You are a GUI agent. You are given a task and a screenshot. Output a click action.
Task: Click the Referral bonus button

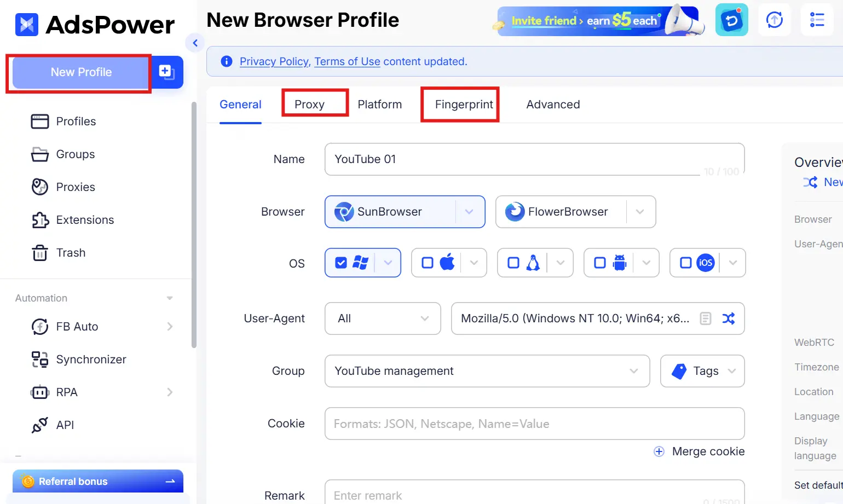tap(98, 482)
